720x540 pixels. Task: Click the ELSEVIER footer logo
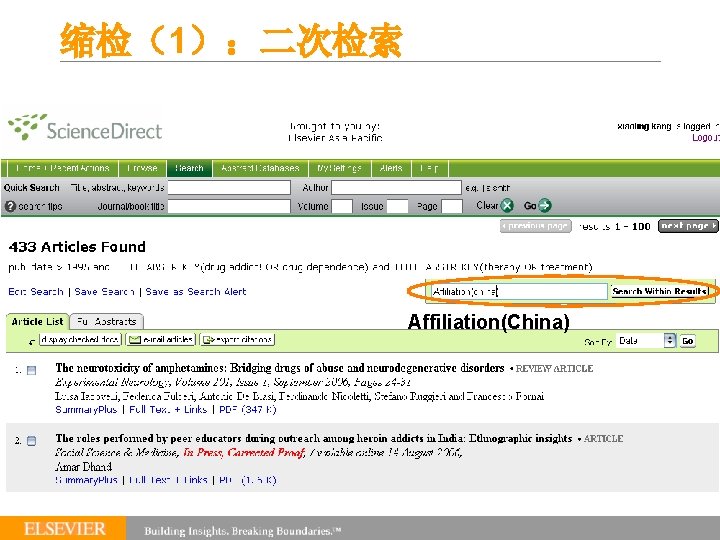point(63,529)
